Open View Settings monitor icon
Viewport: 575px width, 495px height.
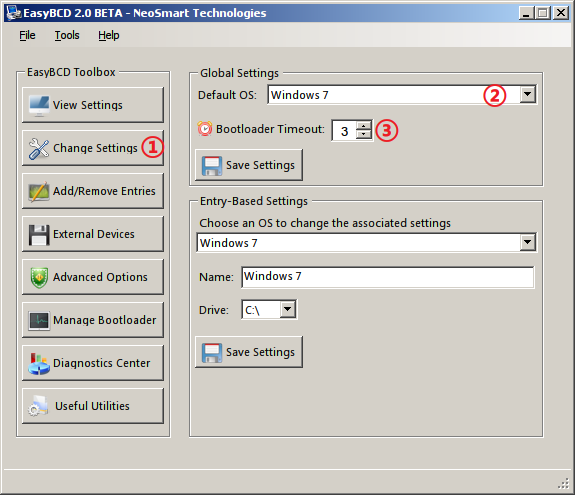click(39, 106)
